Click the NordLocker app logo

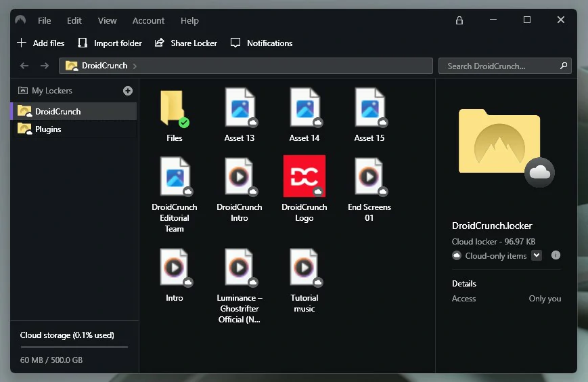click(x=20, y=20)
